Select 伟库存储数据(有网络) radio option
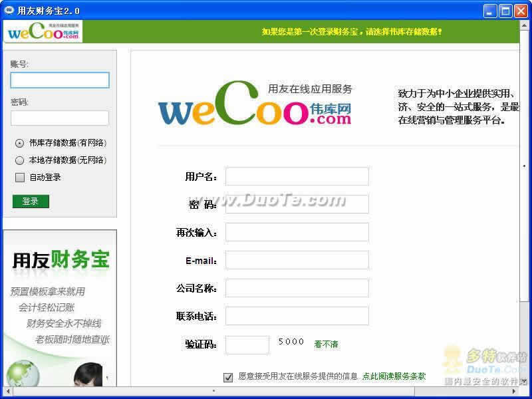This screenshot has width=532, height=399. (x=20, y=143)
